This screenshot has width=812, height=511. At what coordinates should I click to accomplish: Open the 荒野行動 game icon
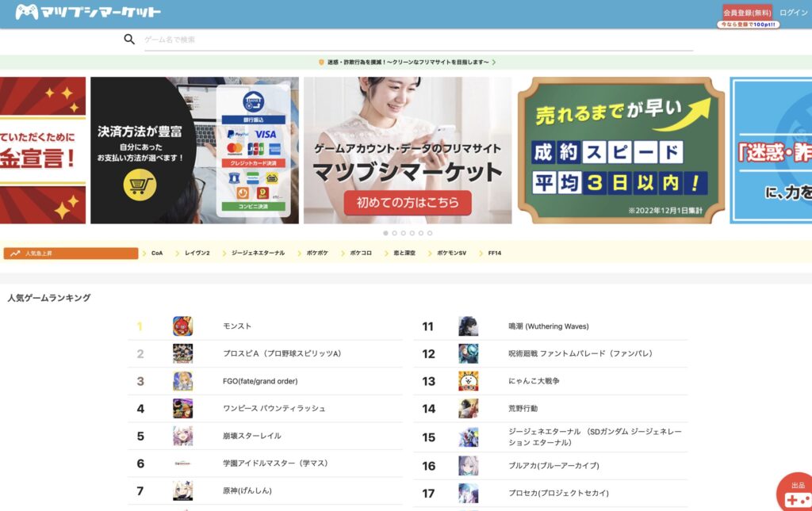point(468,409)
